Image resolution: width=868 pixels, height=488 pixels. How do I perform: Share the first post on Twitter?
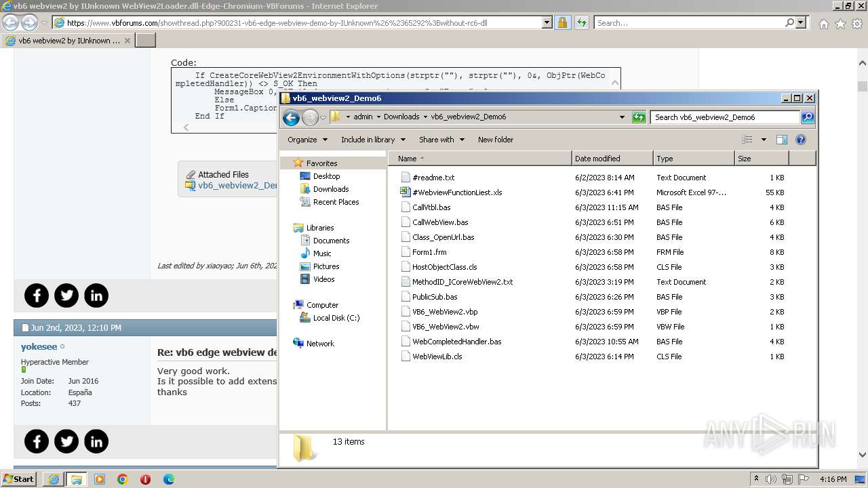tap(66, 296)
